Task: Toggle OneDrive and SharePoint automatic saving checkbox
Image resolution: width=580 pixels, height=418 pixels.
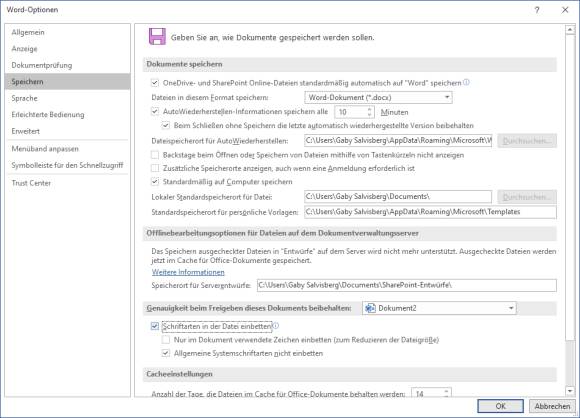Action: pos(155,83)
